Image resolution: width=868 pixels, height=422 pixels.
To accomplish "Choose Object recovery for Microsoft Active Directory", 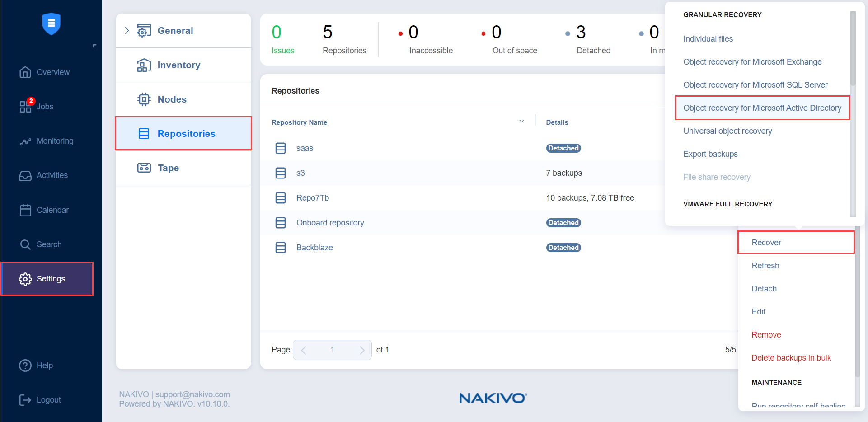I will (x=762, y=108).
